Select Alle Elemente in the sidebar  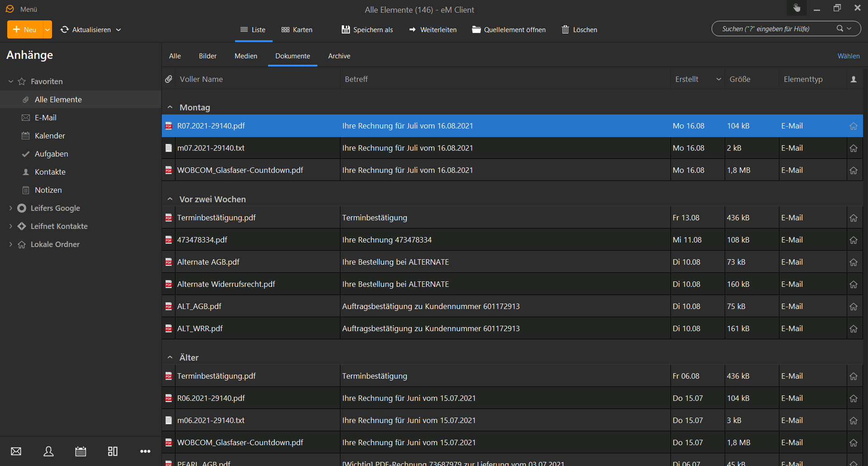pyautogui.click(x=80, y=100)
